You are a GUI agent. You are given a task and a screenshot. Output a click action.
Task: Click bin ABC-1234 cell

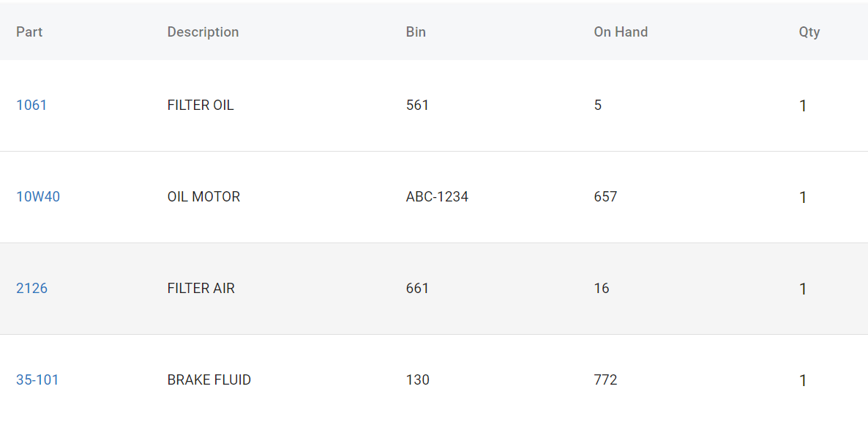pos(437,197)
